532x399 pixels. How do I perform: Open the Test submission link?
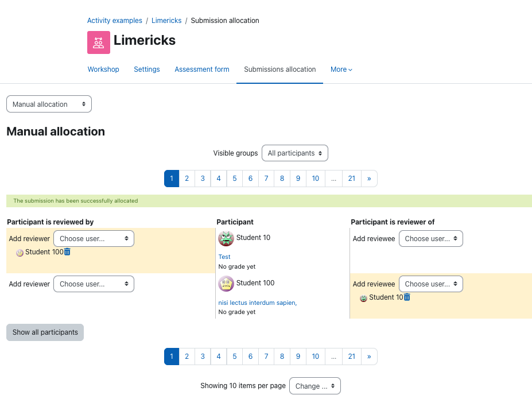[x=224, y=257]
